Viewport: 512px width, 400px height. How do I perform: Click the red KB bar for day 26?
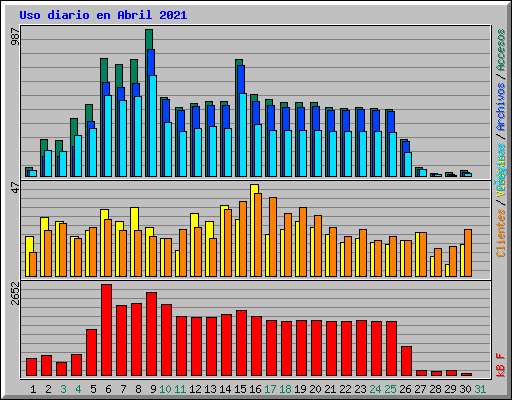click(407, 361)
